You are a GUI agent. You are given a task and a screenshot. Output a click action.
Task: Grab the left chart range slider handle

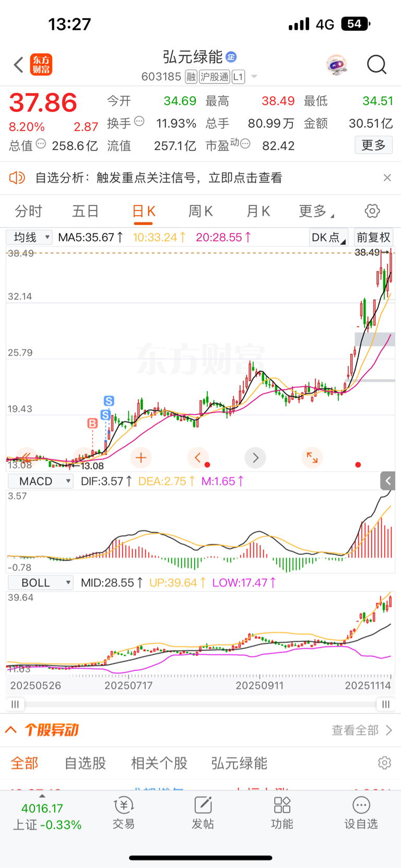tap(15, 704)
